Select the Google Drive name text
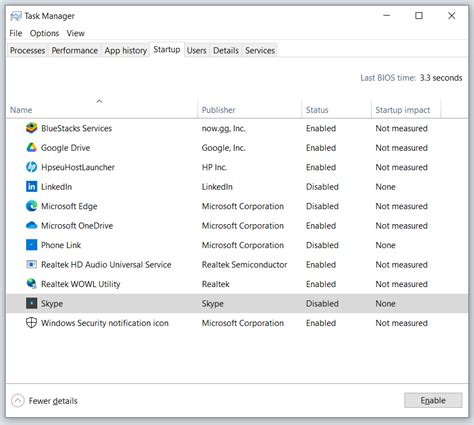 [65, 148]
